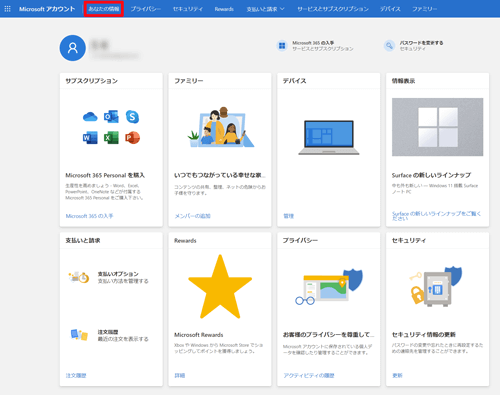Click the 更新 link in security card
Viewport: 500px width, 395px height.
coord(397,375)
